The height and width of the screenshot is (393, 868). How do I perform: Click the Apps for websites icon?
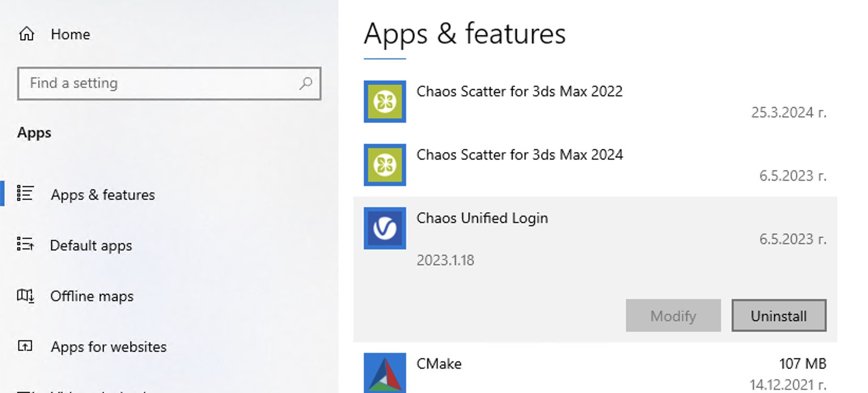[25, 346]
